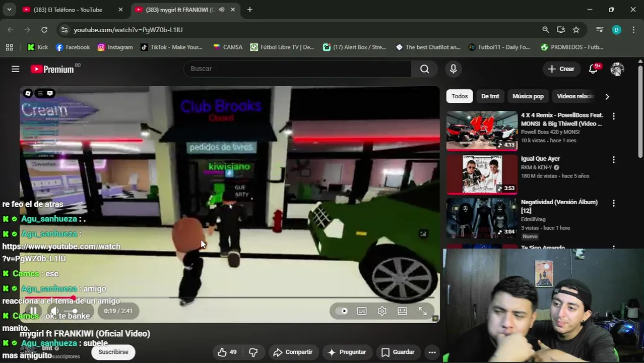Reload the current page
This screenshot has width=644, height=363.
(x=44, y=30)
